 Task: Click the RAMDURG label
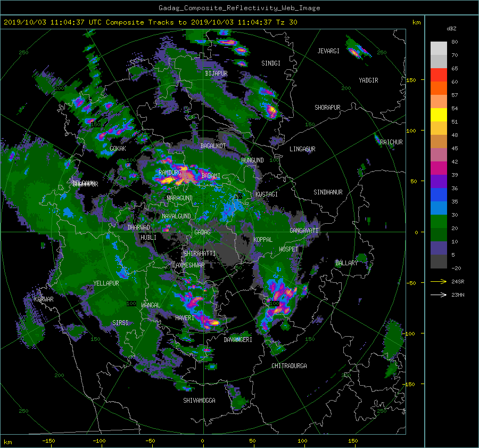170,173
